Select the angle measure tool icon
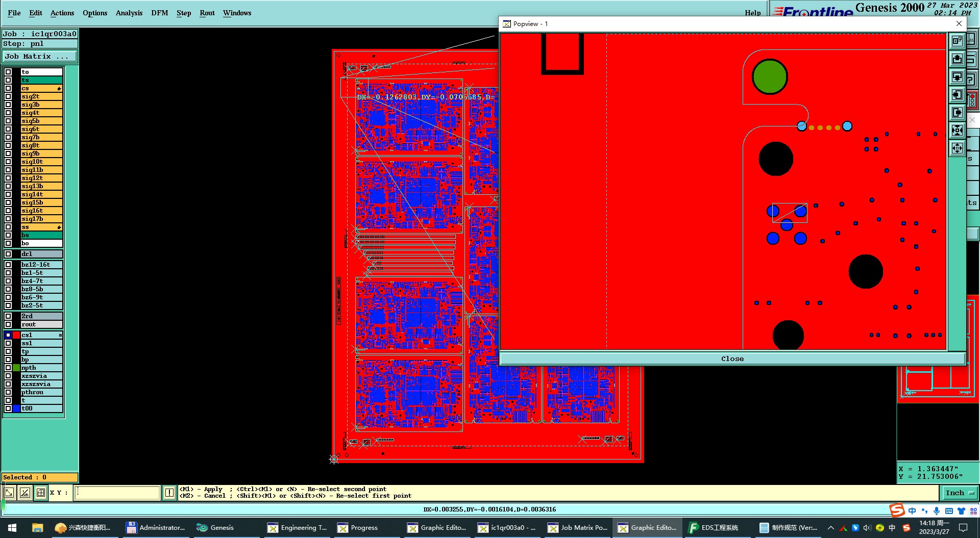980x538 pixels. point(25,493)
